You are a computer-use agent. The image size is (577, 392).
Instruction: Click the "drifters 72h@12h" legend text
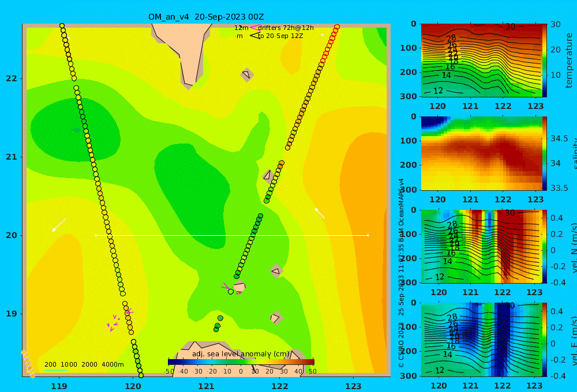pyautogui.click(x=286, y=28)
